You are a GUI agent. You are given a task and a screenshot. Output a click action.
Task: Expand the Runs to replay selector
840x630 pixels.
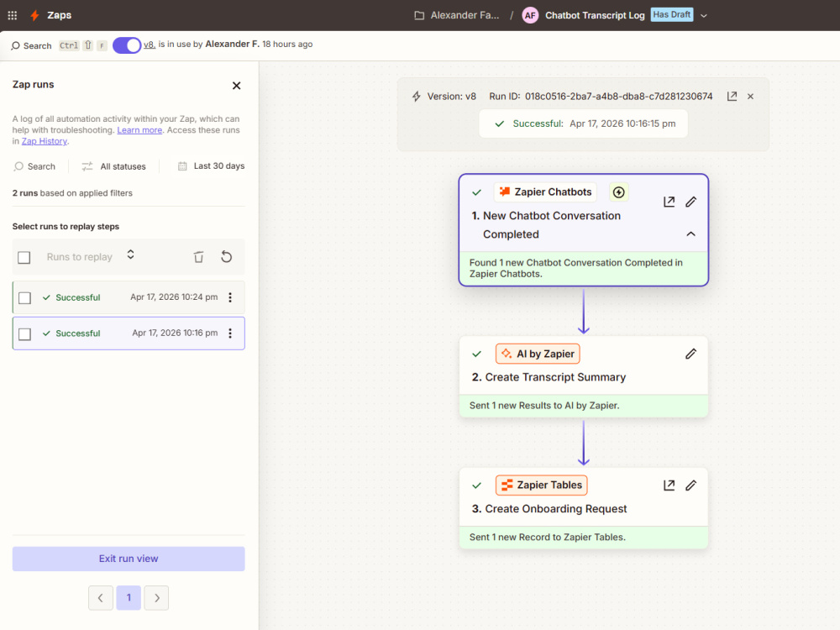[90, 256]
